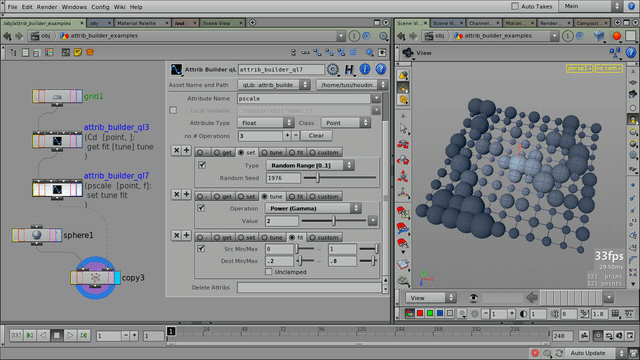Toggle the Local Variable checkbox

point(173,110)
